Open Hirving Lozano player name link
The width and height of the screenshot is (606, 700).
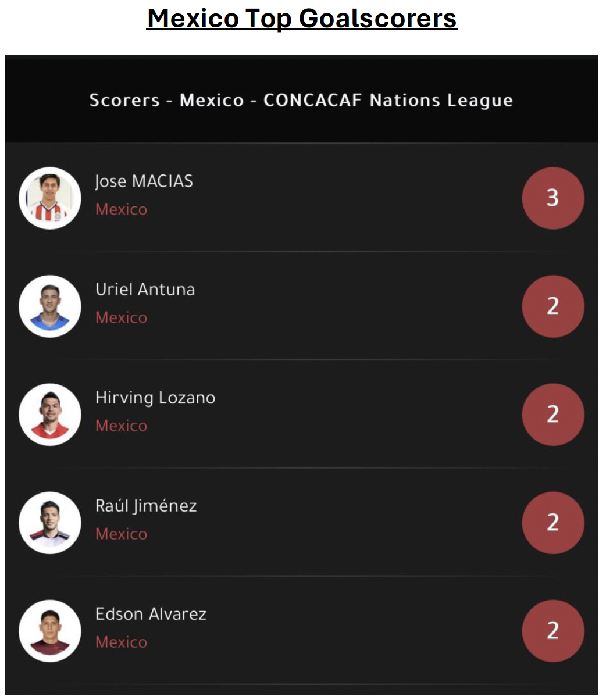pyautogui.click(x=155, y=398)
